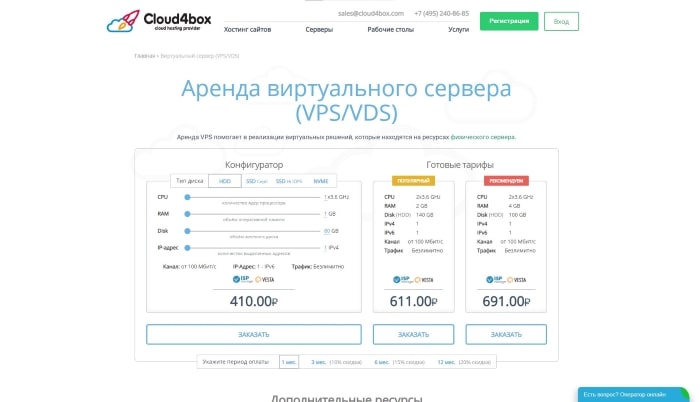Click the Disk GB value field
Image resolution: width=700 pixels, height=402 pixels.
pos(327,231)
